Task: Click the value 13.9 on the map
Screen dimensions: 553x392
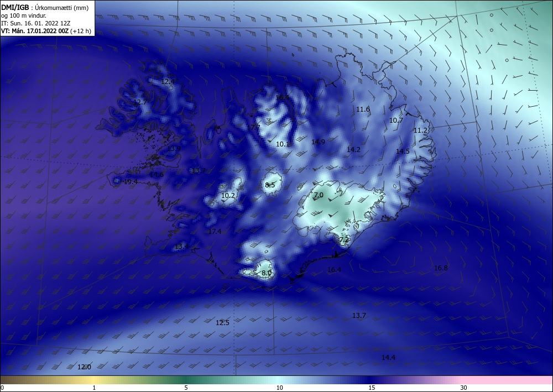Action: [x=174, y=148]
